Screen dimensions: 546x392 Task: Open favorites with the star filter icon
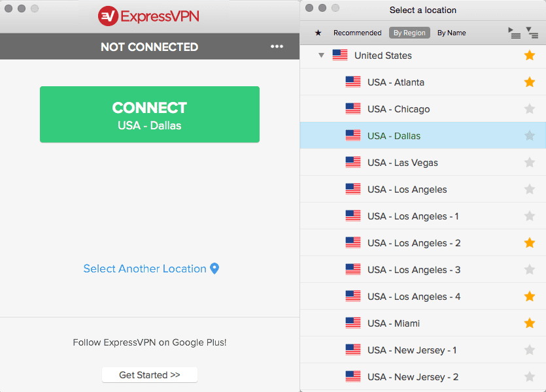(x=318, y=32)
